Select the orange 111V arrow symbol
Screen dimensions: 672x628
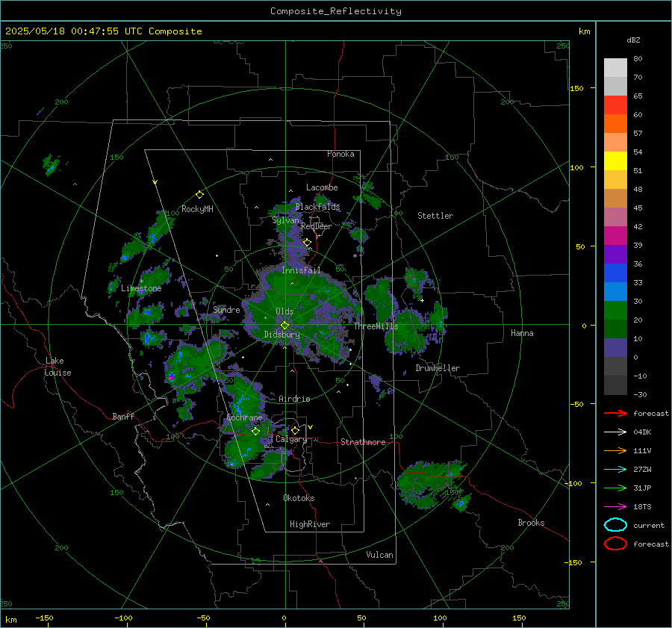coord(615,450)
